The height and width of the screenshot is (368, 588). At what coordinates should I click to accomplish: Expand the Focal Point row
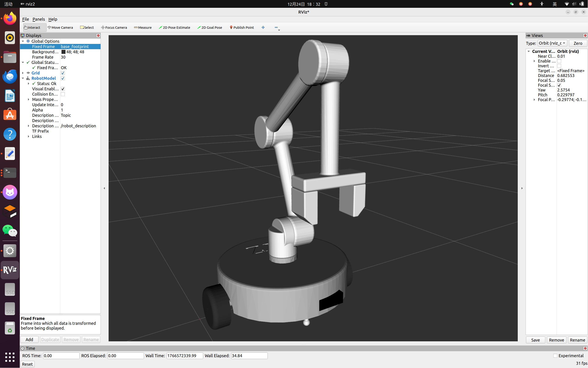coord(534,100)
